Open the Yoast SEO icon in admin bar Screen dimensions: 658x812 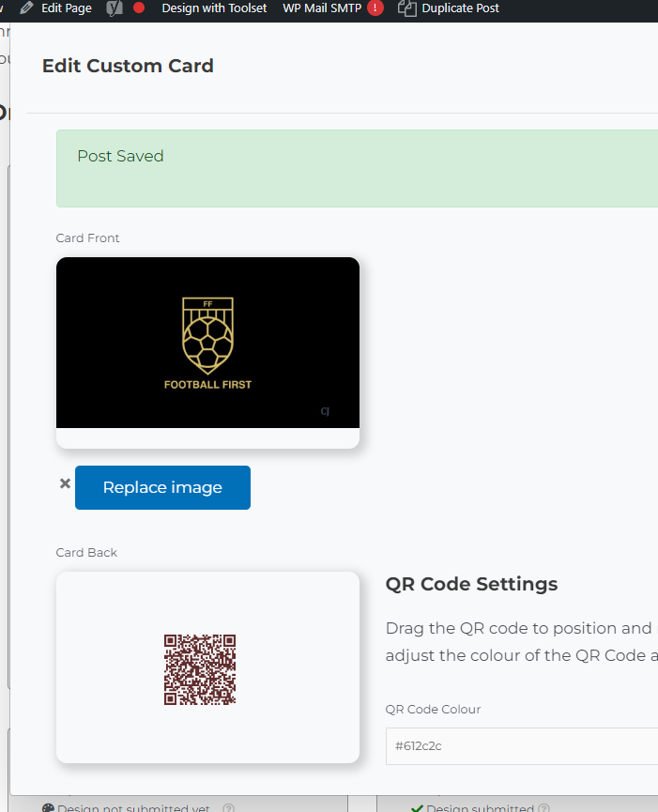(114, 8)
